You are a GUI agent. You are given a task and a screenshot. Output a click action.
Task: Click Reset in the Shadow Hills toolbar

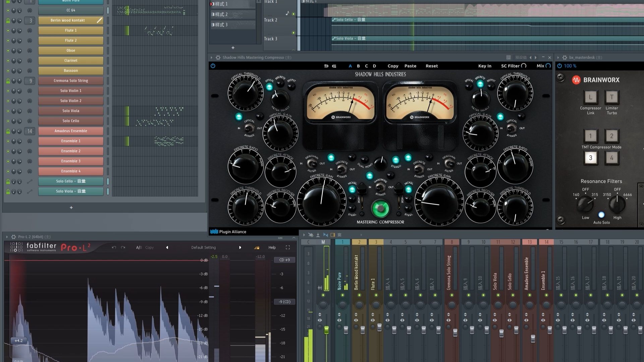click(x=432, y=66)
